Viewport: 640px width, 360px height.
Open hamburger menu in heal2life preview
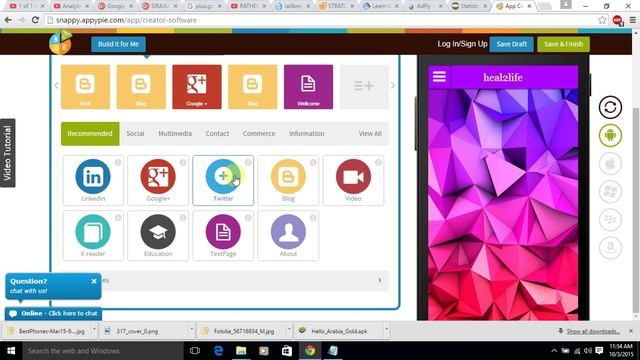click(x=439, y=77)
